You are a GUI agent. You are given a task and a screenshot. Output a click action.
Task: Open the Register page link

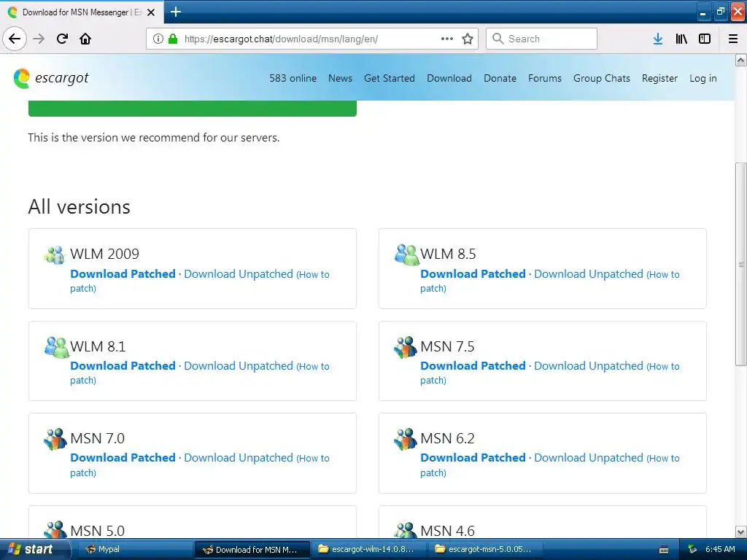[659, 78]
